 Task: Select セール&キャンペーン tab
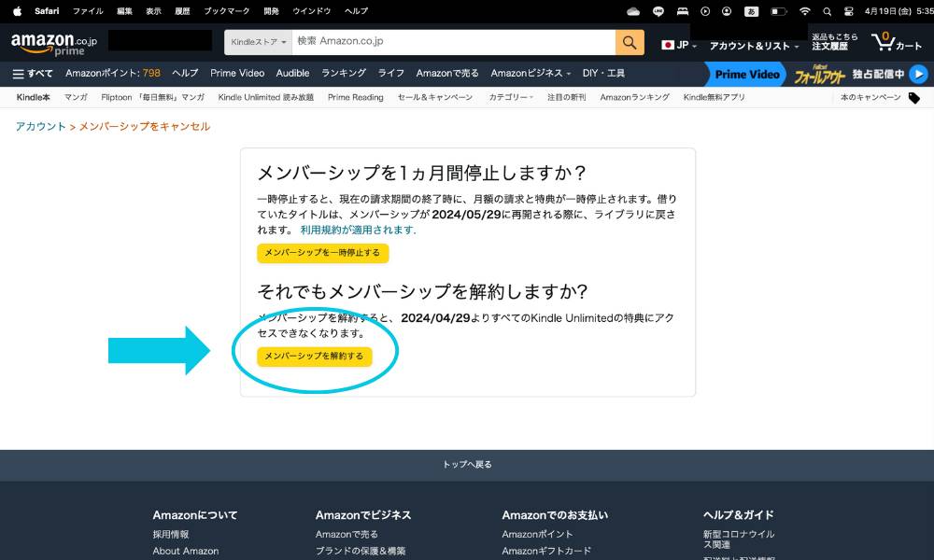tap(435, 97)
